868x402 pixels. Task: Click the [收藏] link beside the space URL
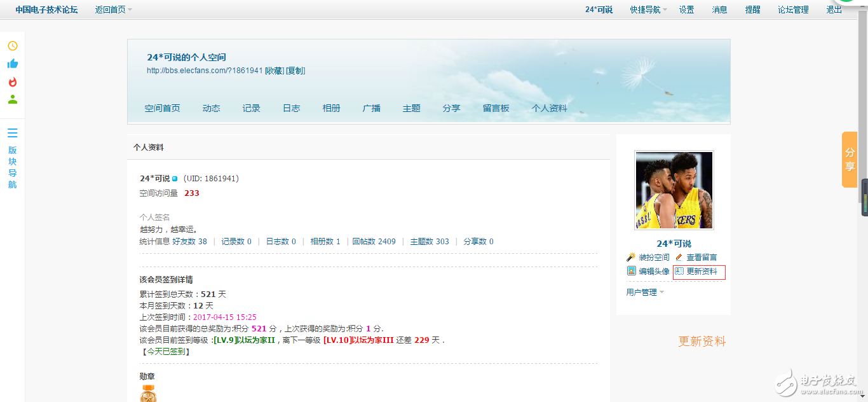click(275, 71)
